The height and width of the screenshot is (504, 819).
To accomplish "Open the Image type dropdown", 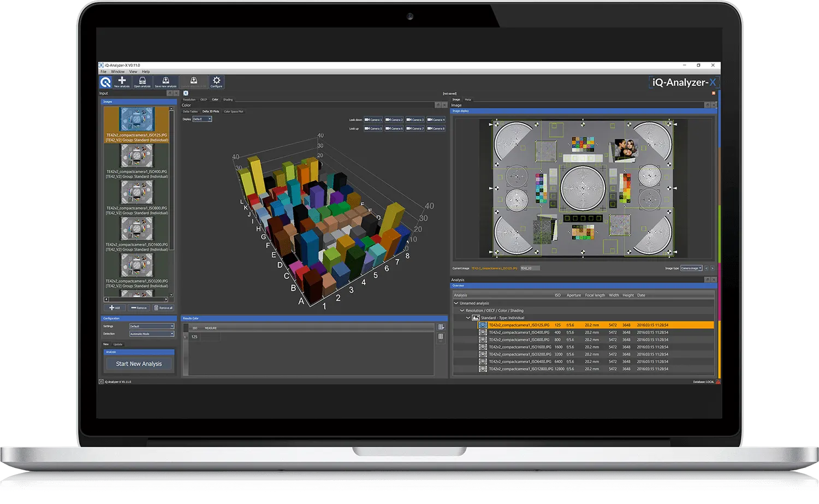I will coord(691,268).
